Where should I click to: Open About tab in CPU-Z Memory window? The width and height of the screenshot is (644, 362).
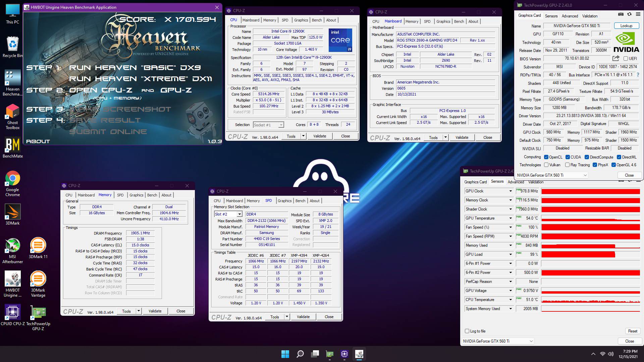click(x=166, y=195)
